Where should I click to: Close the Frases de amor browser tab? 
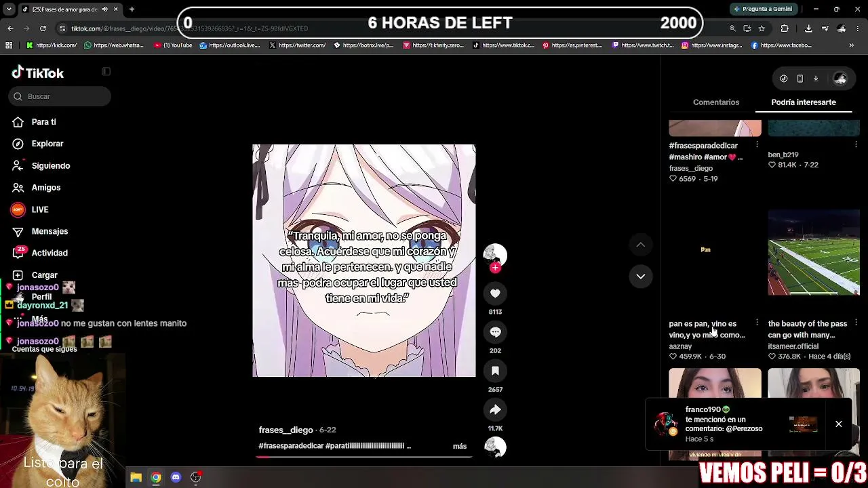115,9
